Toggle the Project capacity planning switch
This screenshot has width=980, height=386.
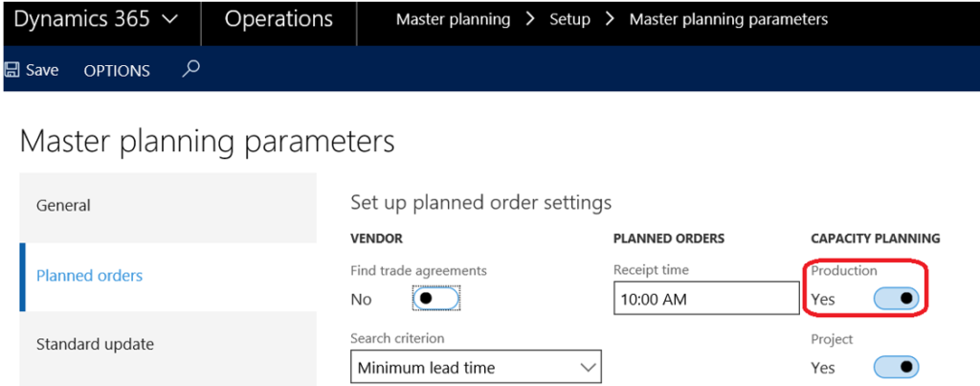896,367
